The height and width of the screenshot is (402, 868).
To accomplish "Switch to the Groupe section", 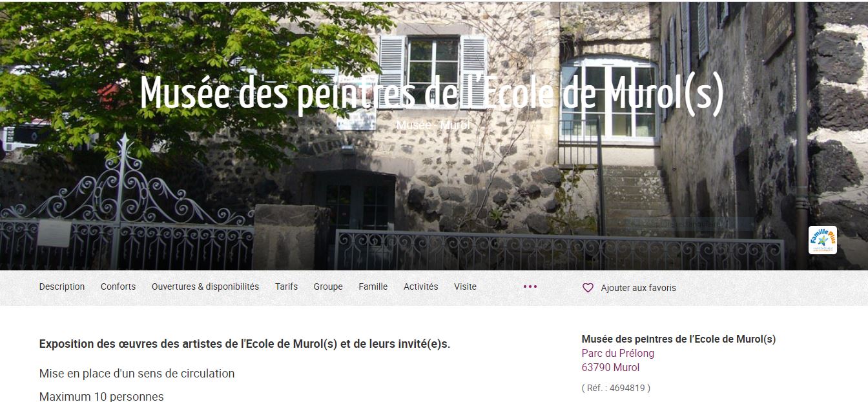I will pos(328,286).
